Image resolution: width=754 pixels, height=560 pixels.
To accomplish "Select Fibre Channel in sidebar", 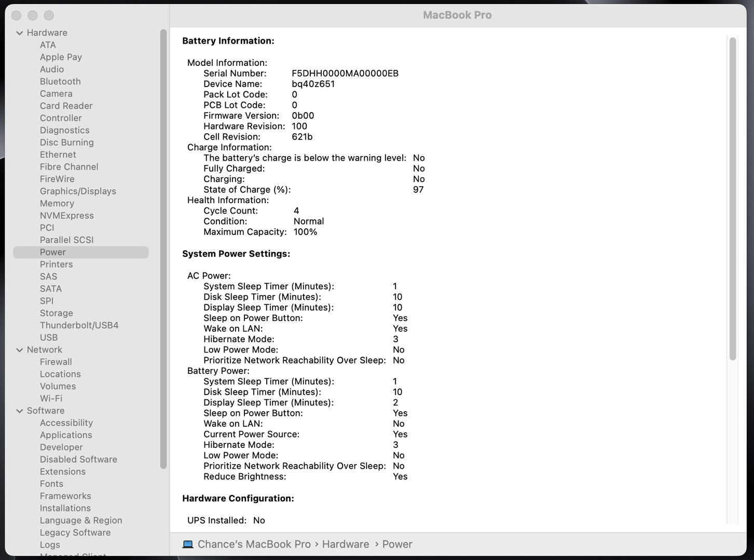I will click(x=69, y=167).
